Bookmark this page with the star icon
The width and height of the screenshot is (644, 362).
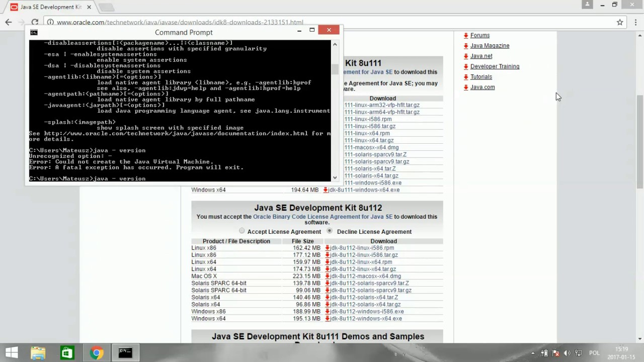pyautogui.click(x=620, y=22)
